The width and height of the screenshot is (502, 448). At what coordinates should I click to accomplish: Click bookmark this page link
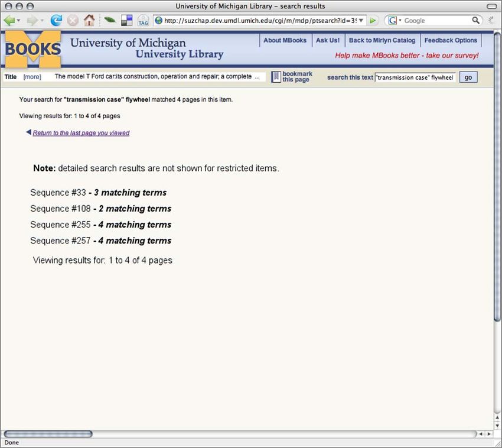[x=297, y=77]
